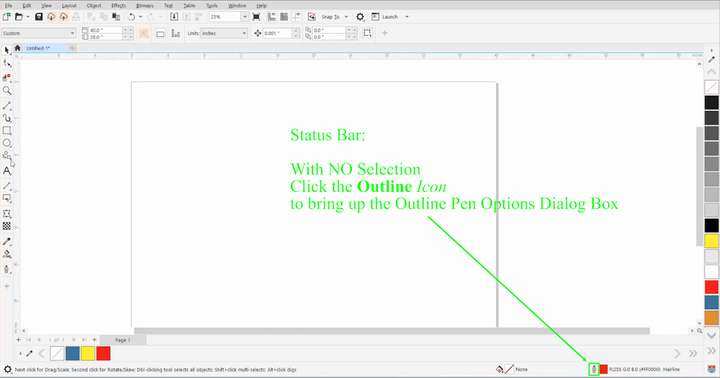Click the horizontal scrollbar

pos(392,331)
